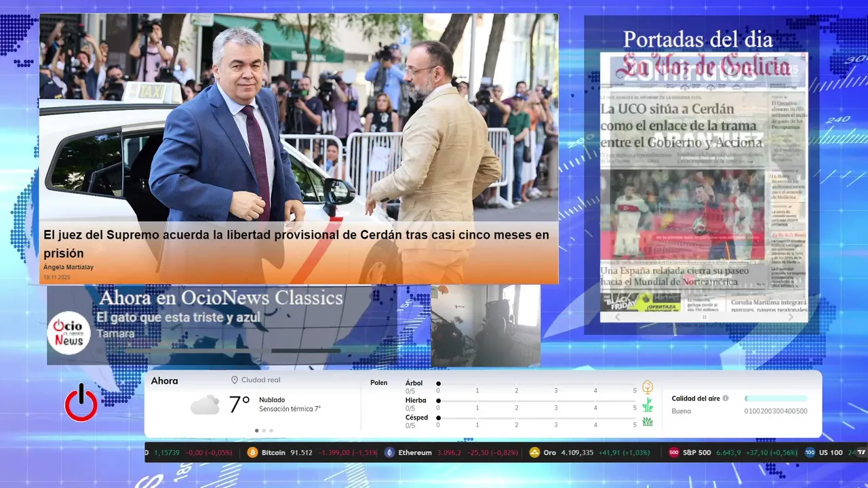Click the S&P 500 value 6.643,9
The width and height of the screenshot is (868, 488).
728,453
